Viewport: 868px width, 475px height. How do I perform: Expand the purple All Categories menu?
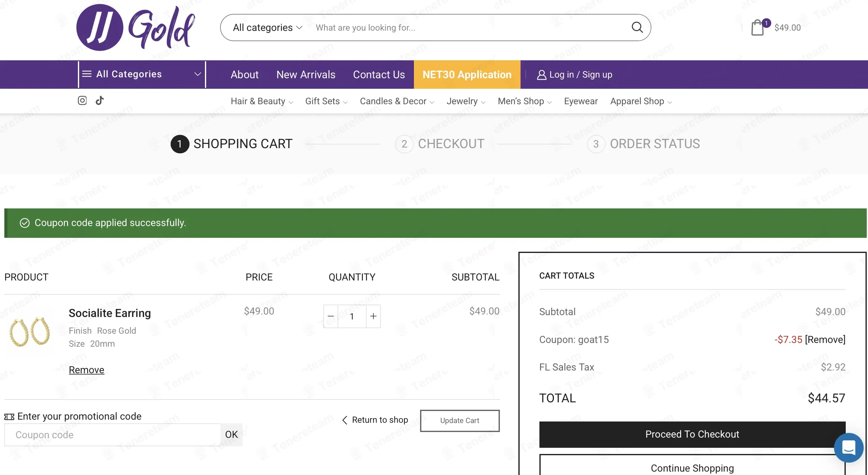[142, 74]
